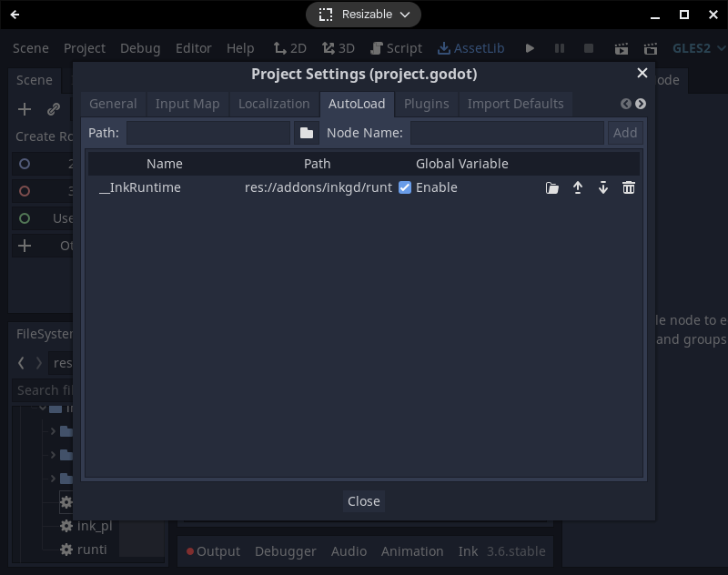The height and width of the screenshot is (575, 728).
Task: Open the __InkRuntime autoload script file
Action: click(552, 187)
